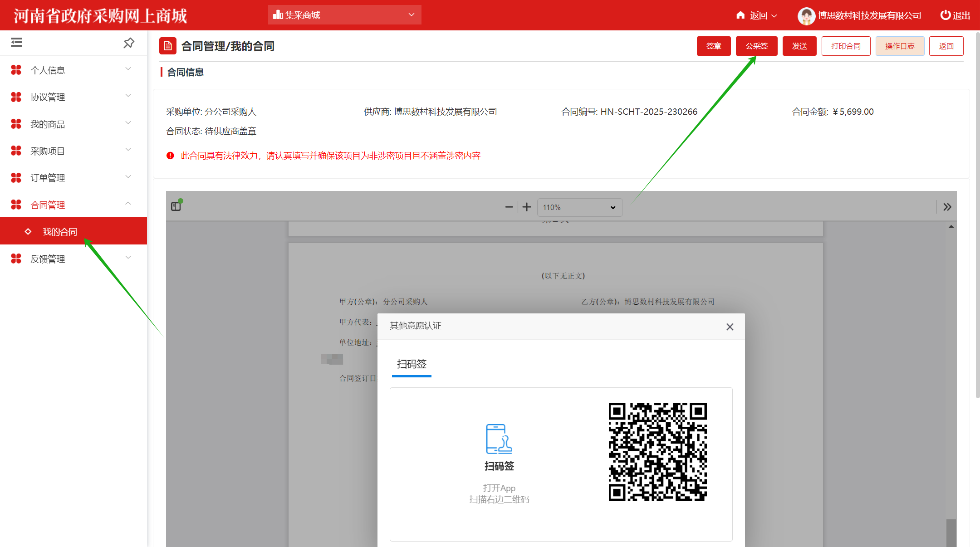
Task: Select 我的合同 submenu item
Action: click(x=73, y=231)
